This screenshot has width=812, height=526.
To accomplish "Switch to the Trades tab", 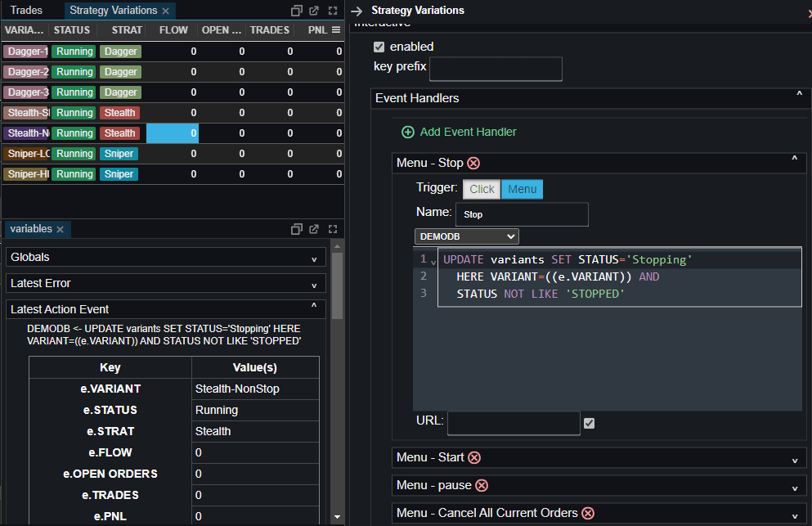I will (x=26, y=11).
